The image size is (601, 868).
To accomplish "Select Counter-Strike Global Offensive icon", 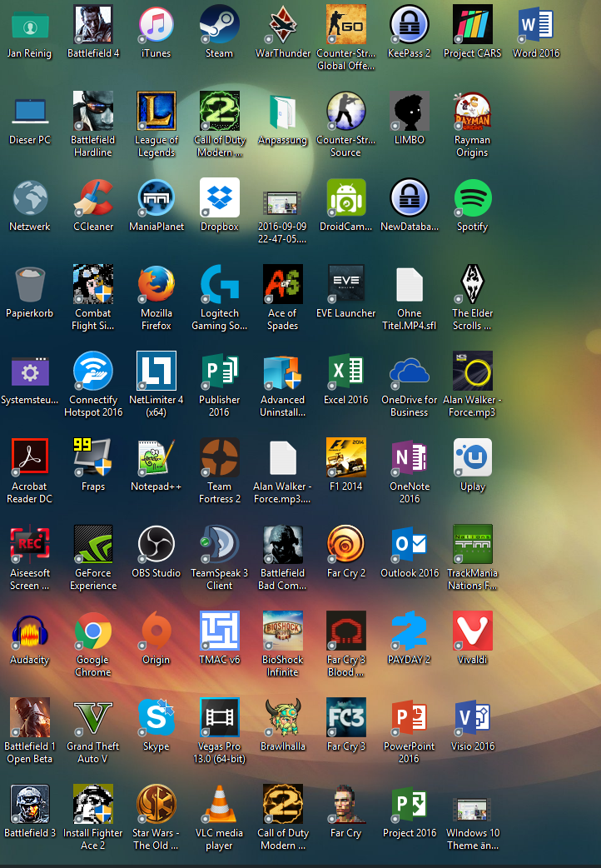I will click(346, 25).
